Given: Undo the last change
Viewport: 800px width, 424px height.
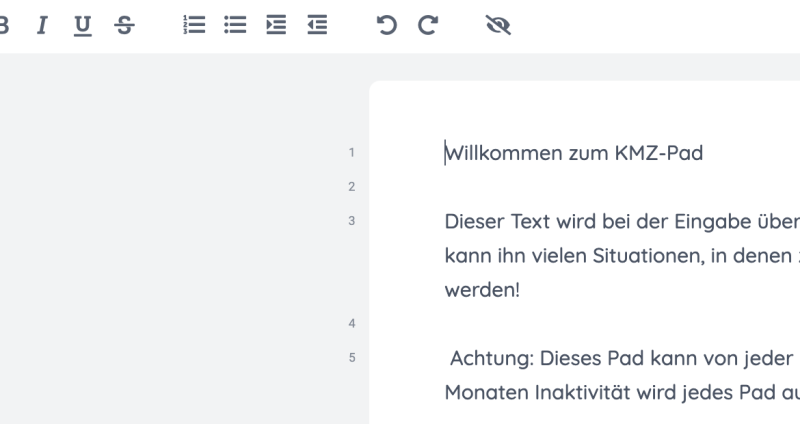Looking at the screenshot, I should pyautogui.click(x=387, y=24).
